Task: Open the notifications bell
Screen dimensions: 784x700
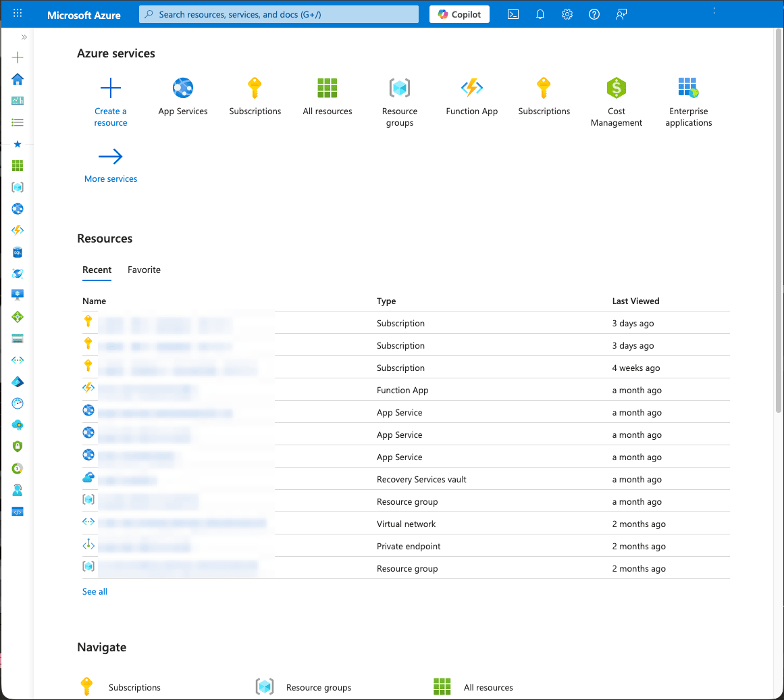Action: pos(540,14)
